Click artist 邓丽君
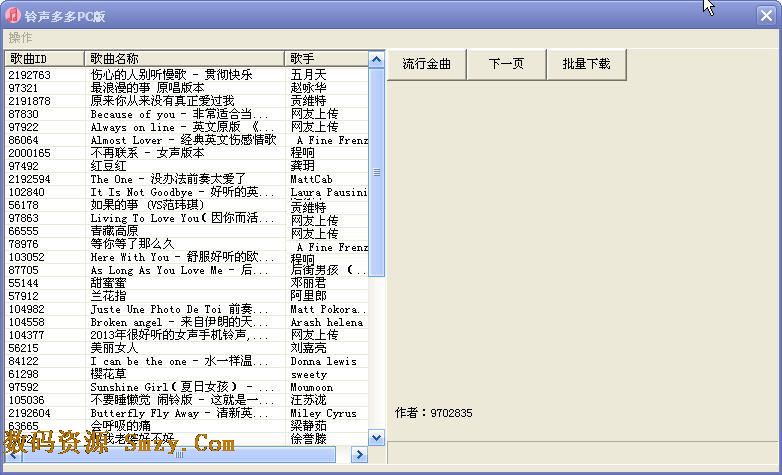This screenshot has width=782, height=475. [x=308, y=283]
